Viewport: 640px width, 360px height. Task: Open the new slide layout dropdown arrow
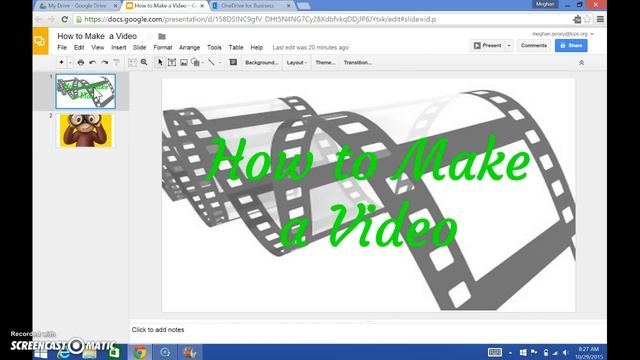tap(70, 62)
